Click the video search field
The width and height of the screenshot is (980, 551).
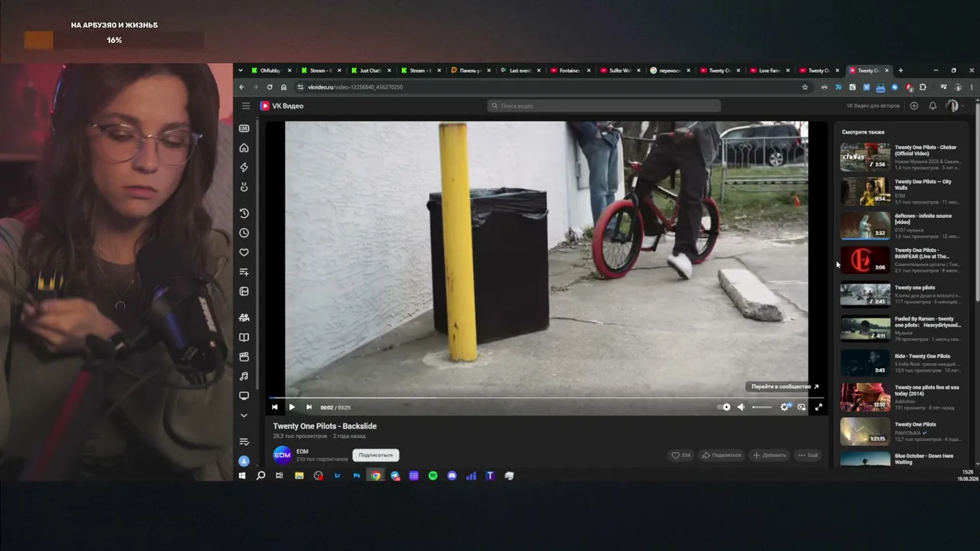point(603,106)
